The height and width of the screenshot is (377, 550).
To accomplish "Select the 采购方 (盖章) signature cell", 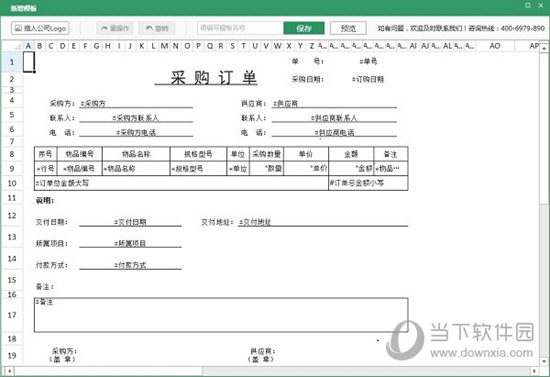I will point(63,355).
